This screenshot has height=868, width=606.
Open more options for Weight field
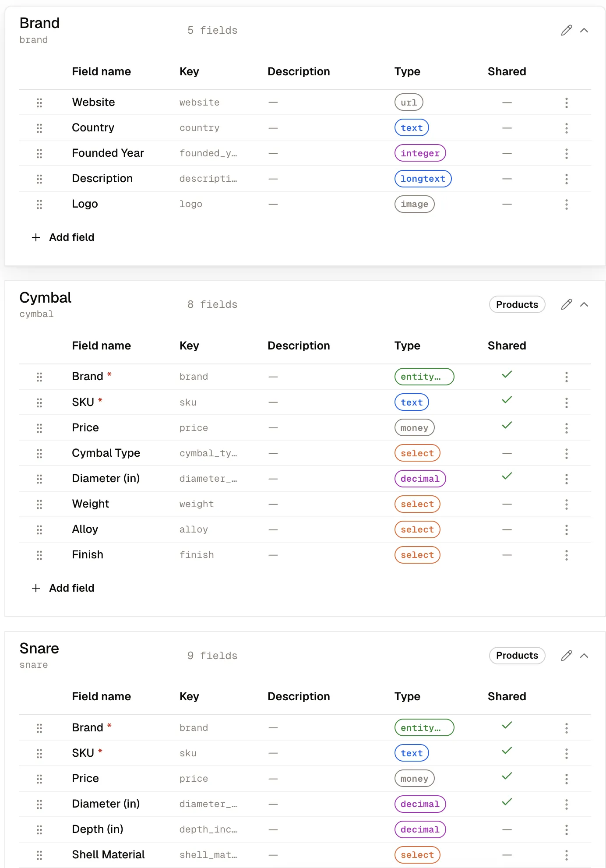tap(567, 504)
